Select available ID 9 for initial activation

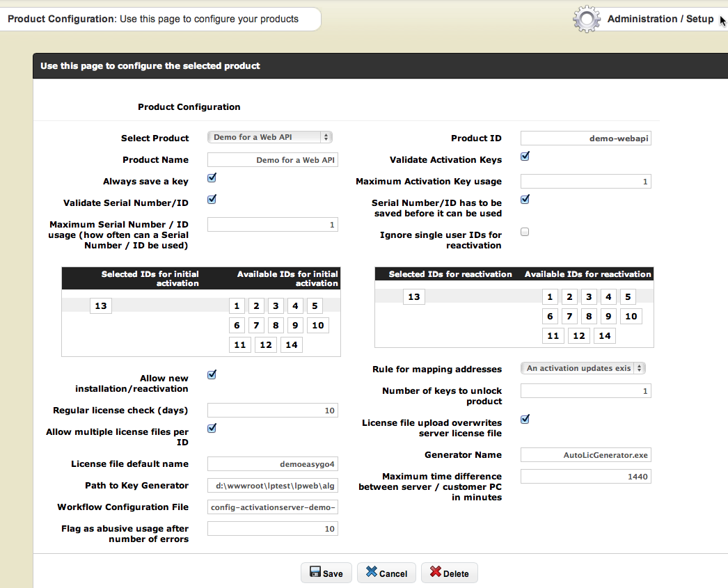295,326
